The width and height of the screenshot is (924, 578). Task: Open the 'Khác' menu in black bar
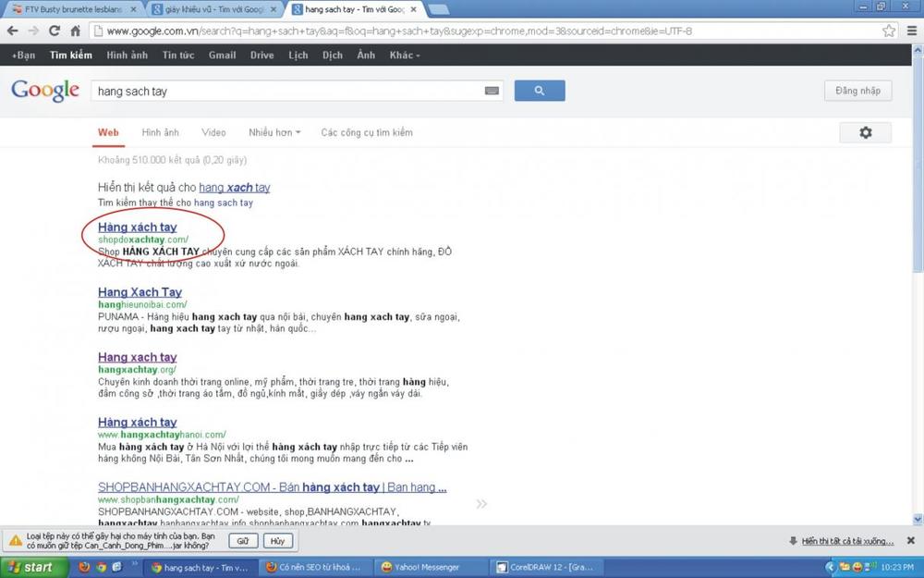coord(405,55)
